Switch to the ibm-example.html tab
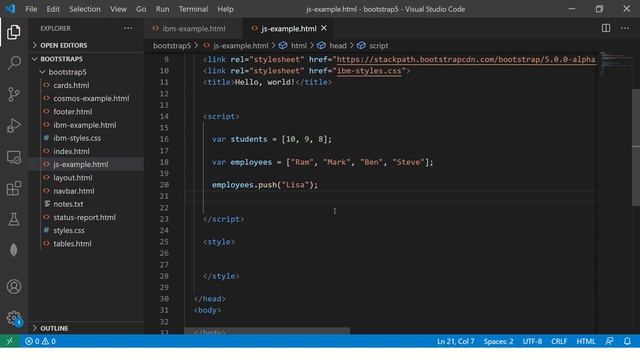This screenshot has width=640, height=360. coord(193,29)
